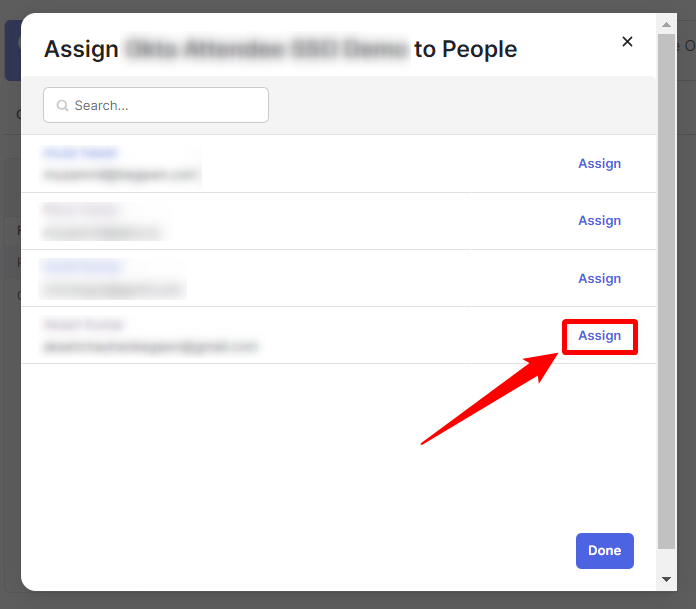Click the scrollbar up arrow

pos(666,22)
